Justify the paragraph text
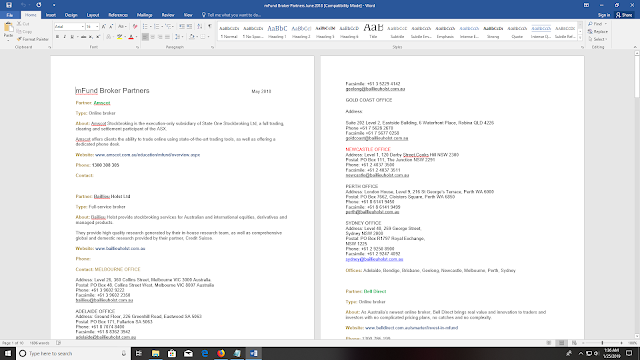The image size is (640, 360). 167,37
